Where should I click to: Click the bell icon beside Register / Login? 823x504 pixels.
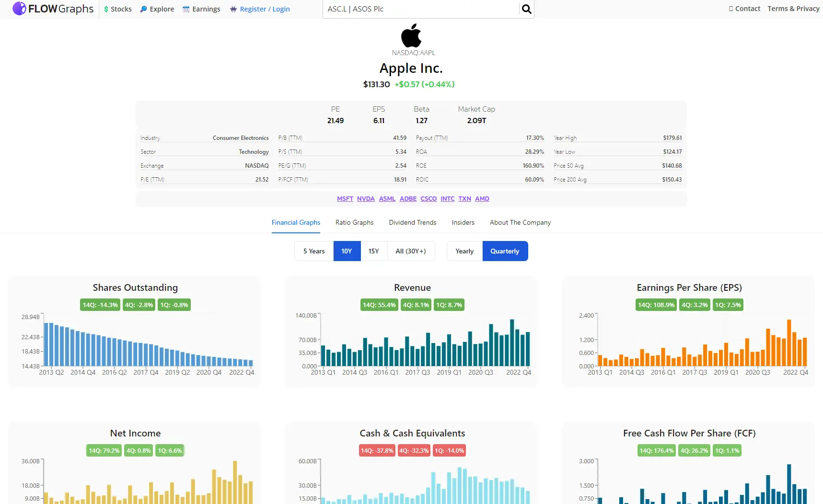click(233, 9)
